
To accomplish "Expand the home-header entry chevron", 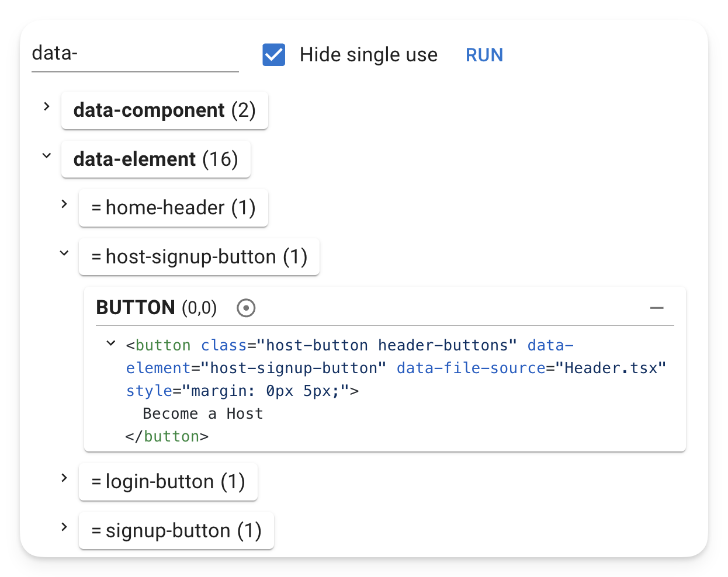I will tap(64, 204).
